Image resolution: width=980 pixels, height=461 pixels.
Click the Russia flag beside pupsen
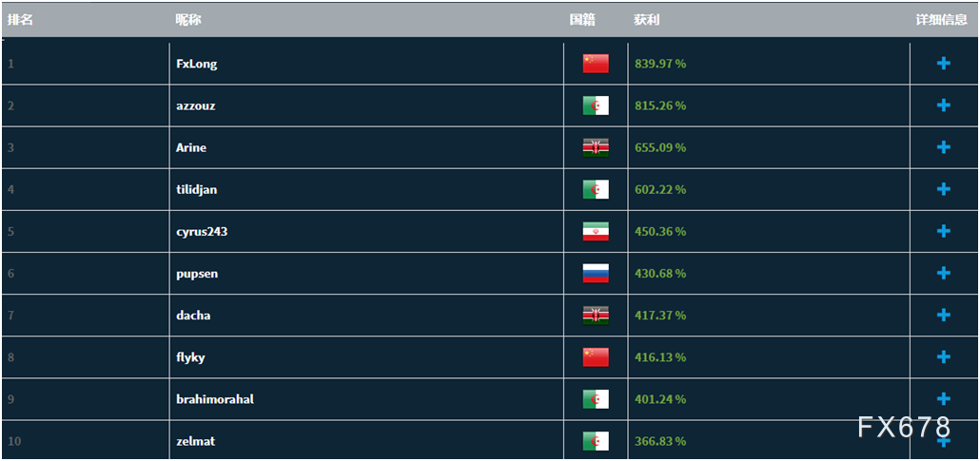pyautogui.click(x=596, y=274)
